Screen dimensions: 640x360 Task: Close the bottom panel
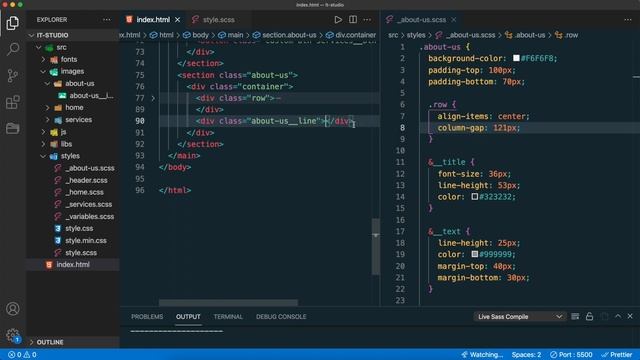630,316
